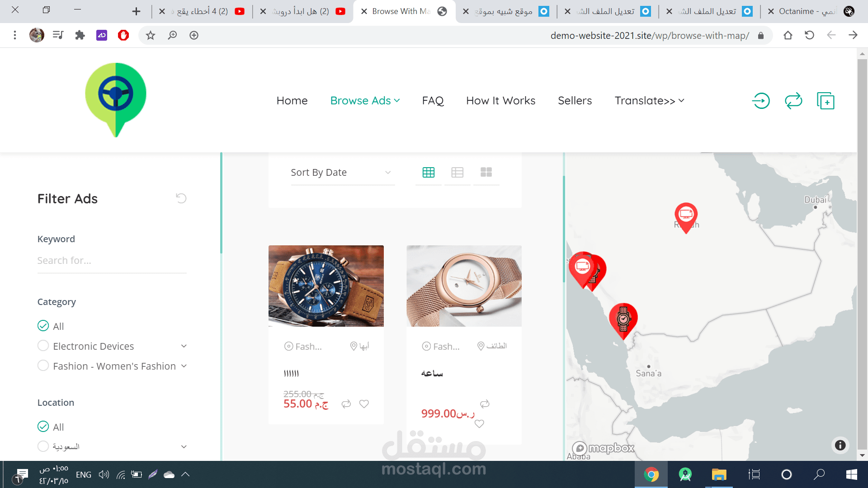868x488 pixels.
Task: Expand السعودية location chevron
Action: [x=184, y=447]
